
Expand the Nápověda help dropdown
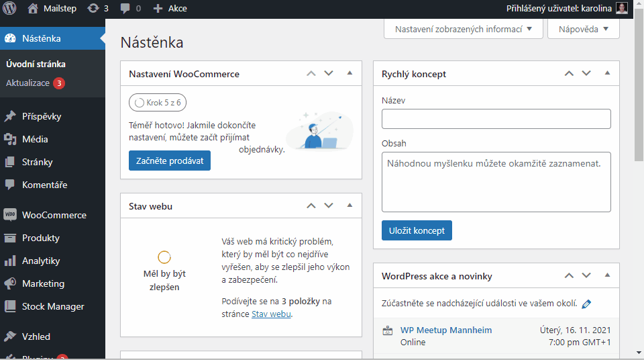point(583,29)
